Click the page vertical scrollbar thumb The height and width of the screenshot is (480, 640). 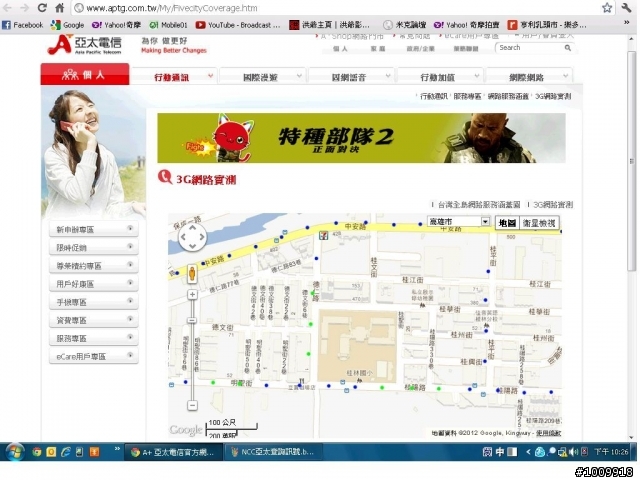click(631, 160)
